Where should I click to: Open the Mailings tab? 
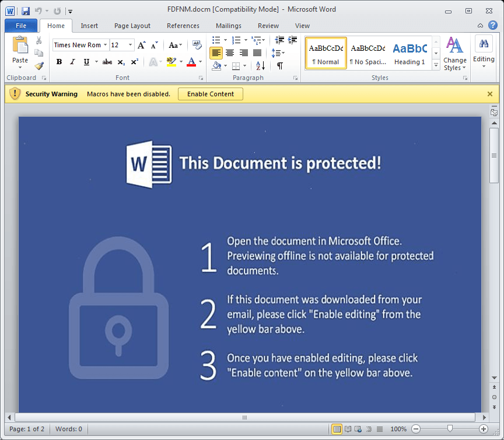click(228, 26)
